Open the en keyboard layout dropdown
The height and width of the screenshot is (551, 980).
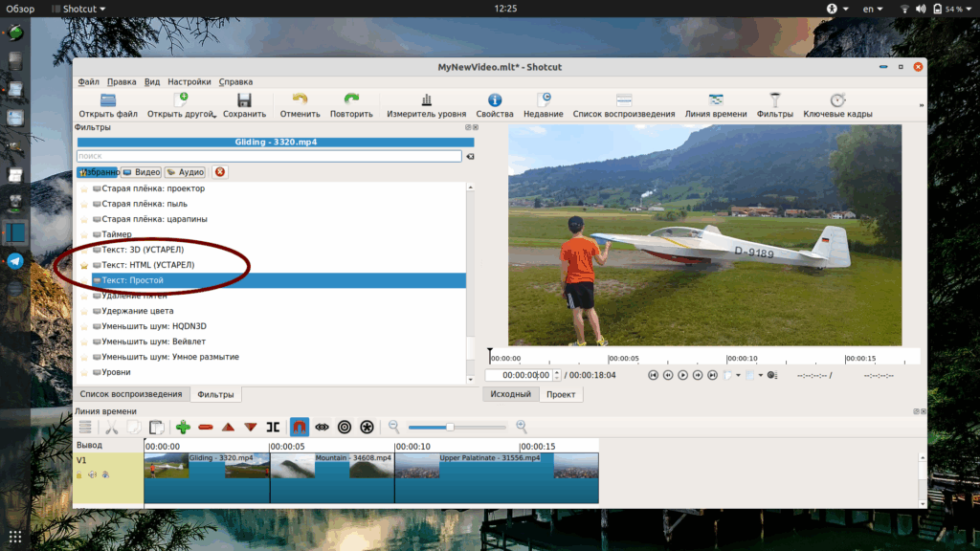873,9
